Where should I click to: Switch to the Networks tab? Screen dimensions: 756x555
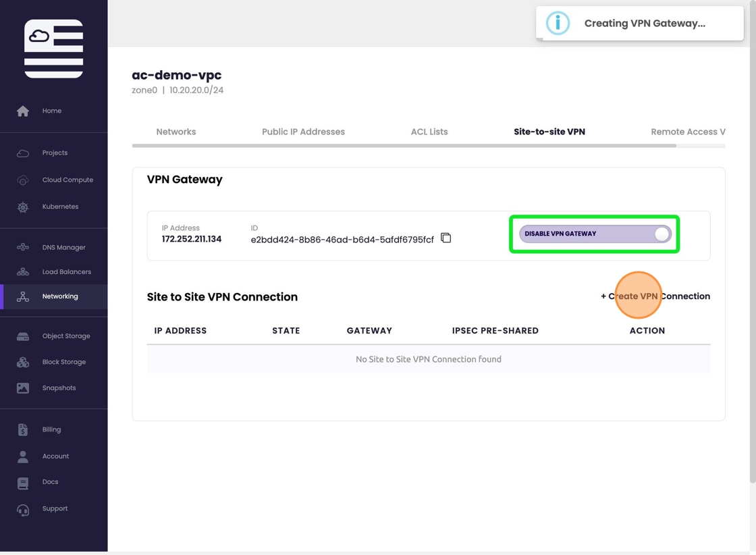tap(176, 132)
